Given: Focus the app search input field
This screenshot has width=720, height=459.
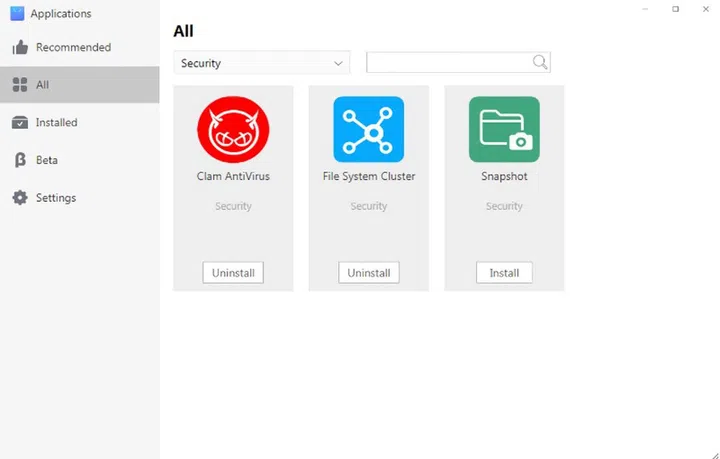Looking at the screenshot, I should (x=448, y=63).
